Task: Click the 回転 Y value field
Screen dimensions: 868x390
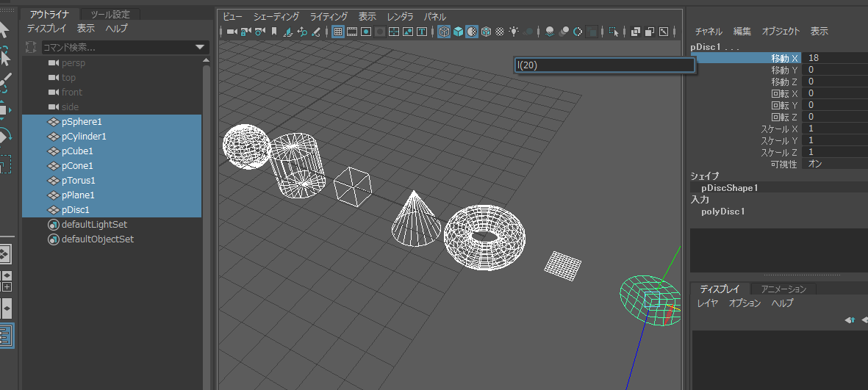Action: click(835, 104)
